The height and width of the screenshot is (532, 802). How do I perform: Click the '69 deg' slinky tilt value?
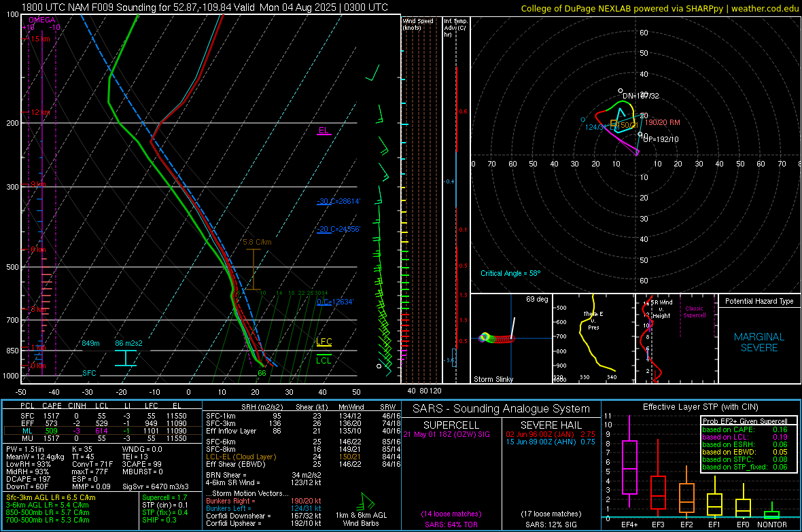point(537,299)
